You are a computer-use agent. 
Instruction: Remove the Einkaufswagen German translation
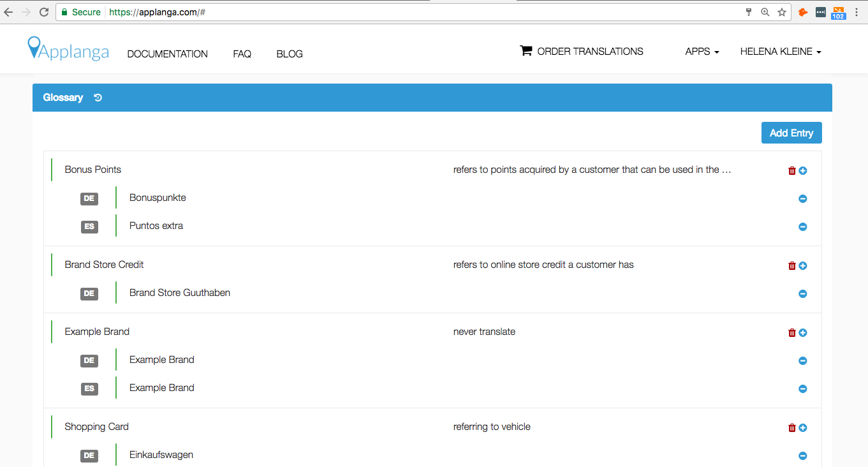(x=803, y=456)
